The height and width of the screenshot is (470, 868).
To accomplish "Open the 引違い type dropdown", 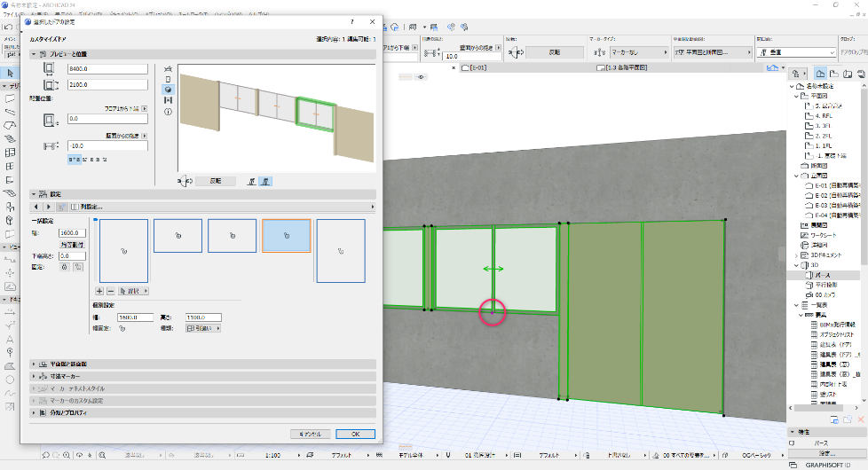I will pos(203,327).
